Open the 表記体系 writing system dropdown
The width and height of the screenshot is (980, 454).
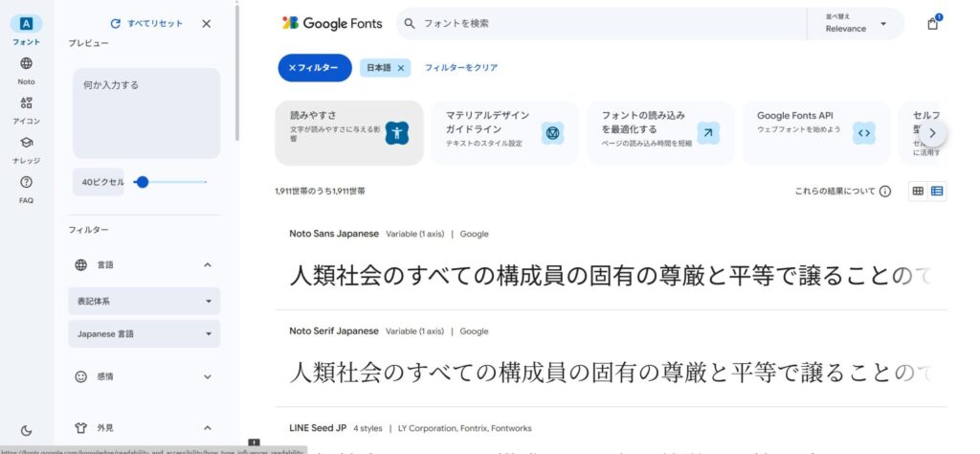[x=144, y=302]
